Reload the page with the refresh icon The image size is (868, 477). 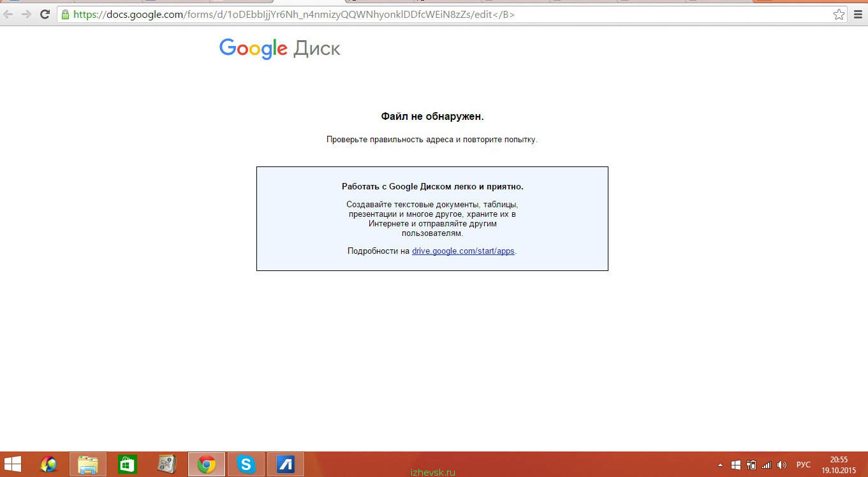tap(45, 14)
